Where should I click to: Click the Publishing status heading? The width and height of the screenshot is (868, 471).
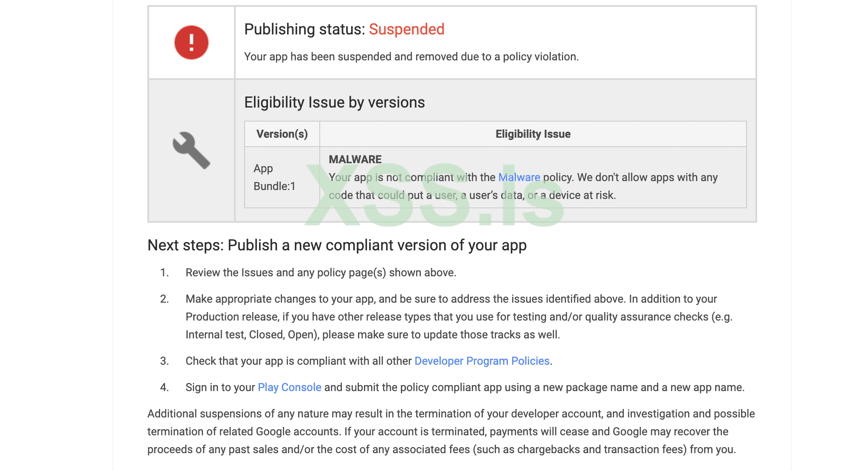pos(304,29)
